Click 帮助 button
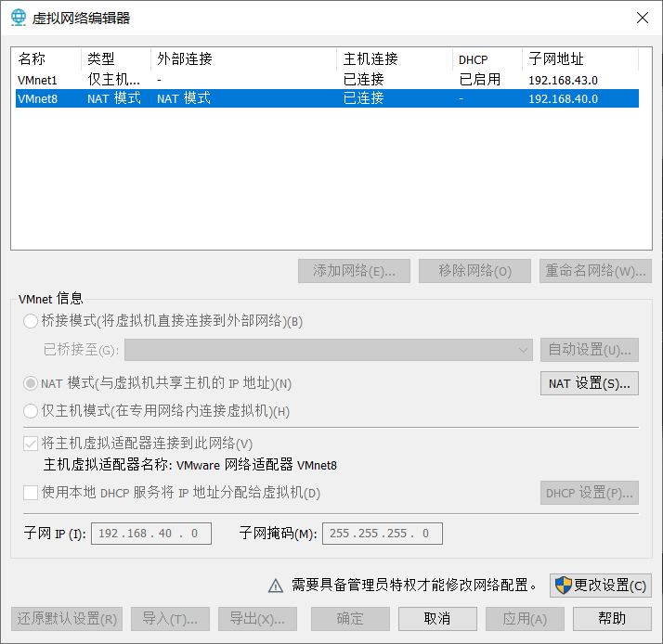Viewport: 663px width, 644px height. (612, 619)
